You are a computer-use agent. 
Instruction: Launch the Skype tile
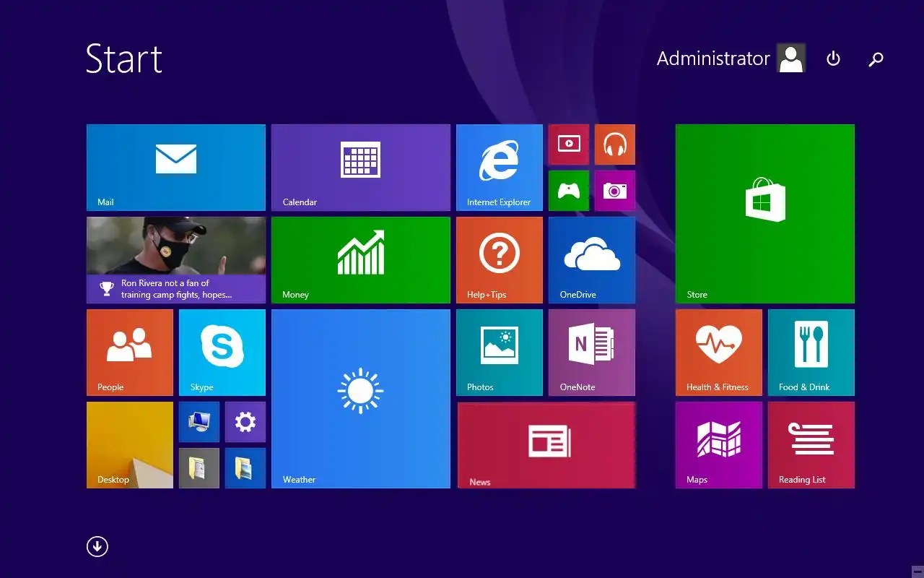pos(222,353)
